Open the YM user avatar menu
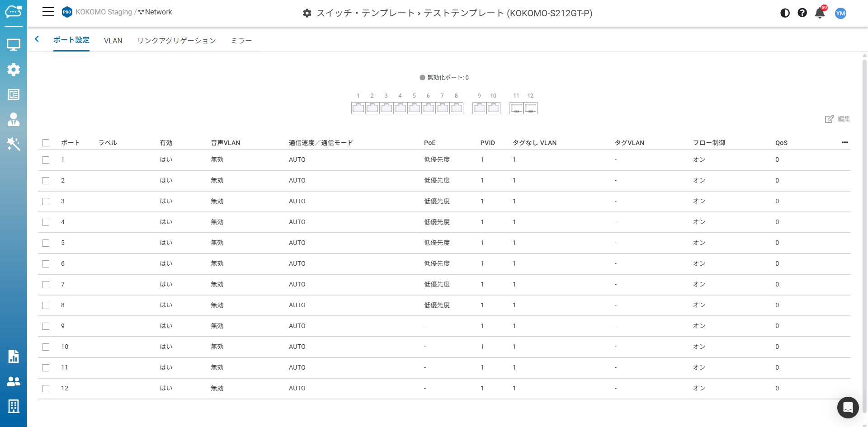 tap(840, 13)
